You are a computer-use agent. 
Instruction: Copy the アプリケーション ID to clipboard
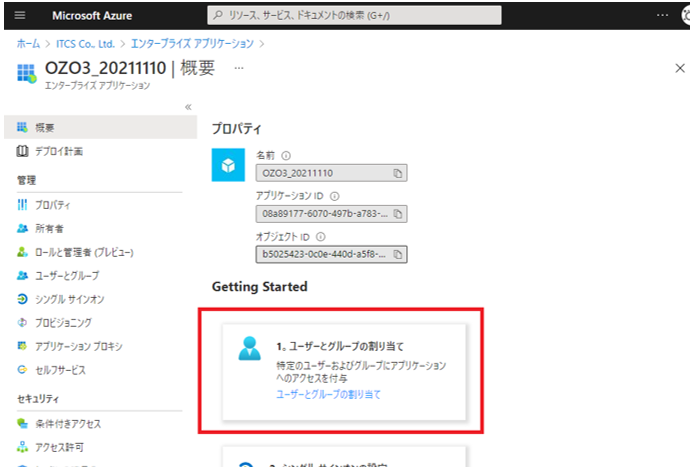click(x=398, y=214)
